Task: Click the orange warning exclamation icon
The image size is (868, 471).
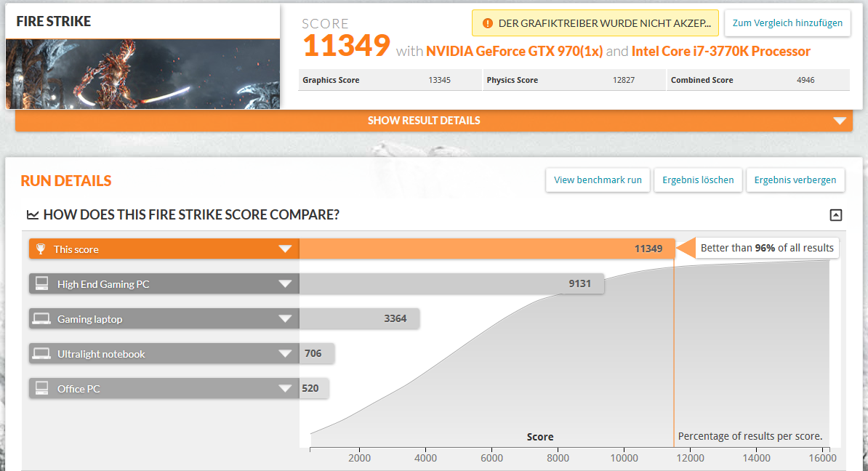Action: pyautogui.click(x=487, y=23)
